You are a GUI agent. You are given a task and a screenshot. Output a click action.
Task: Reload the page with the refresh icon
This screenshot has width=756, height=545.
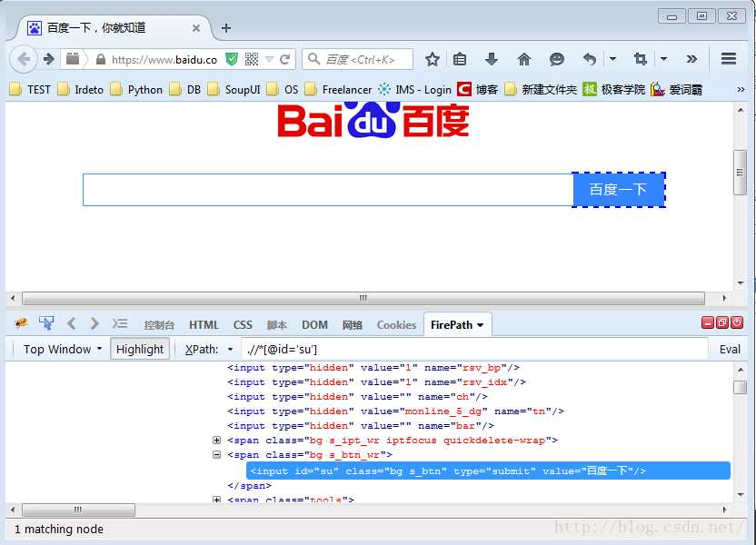[x=285, y=59]
